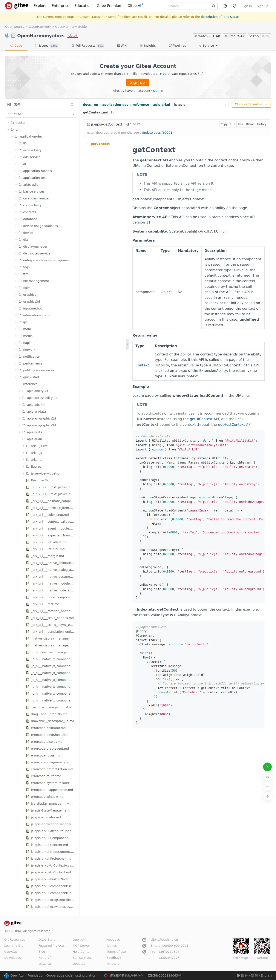Open getHostContext link in note

point(231,425)
